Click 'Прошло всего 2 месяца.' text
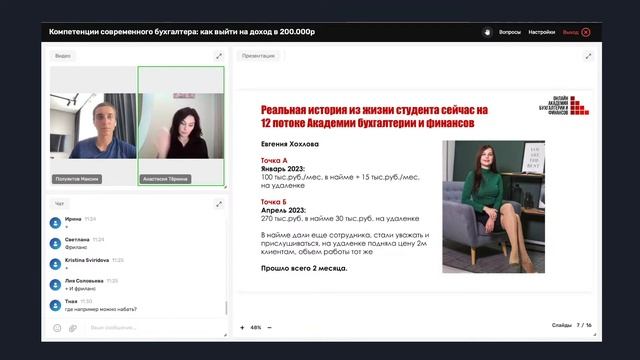The height and width of the screenshot is (360, 640). [304, 268]
